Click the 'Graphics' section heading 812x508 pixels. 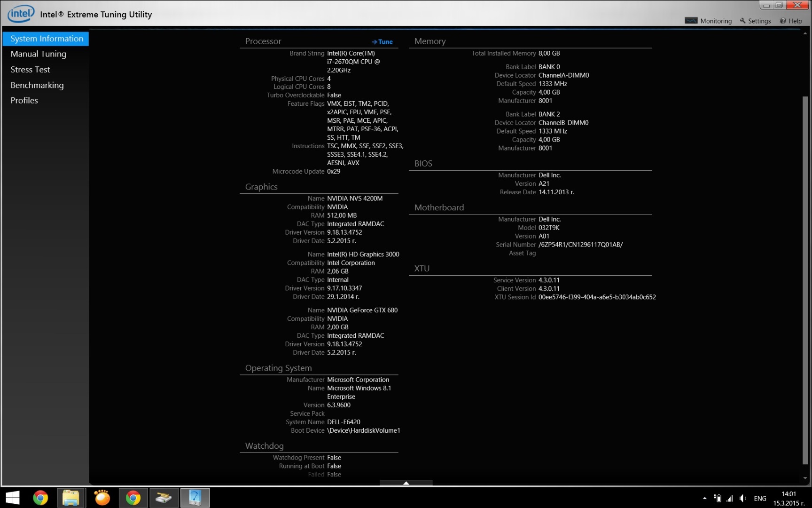(261, 187)
